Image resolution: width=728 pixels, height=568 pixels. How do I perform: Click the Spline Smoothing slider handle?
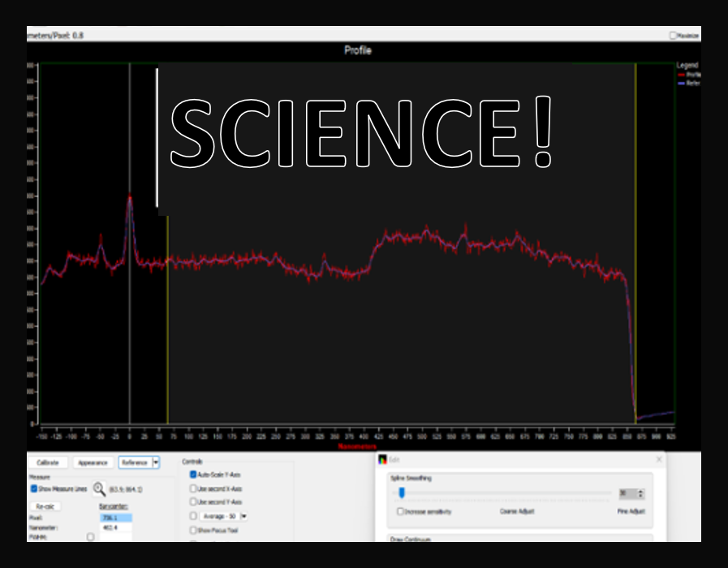pyautogui.click(x=401, y=493)
